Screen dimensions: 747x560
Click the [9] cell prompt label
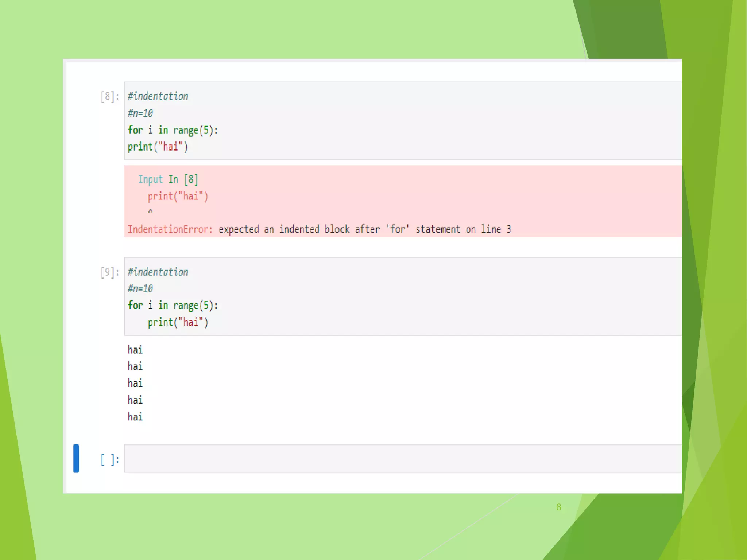(109, 272)
